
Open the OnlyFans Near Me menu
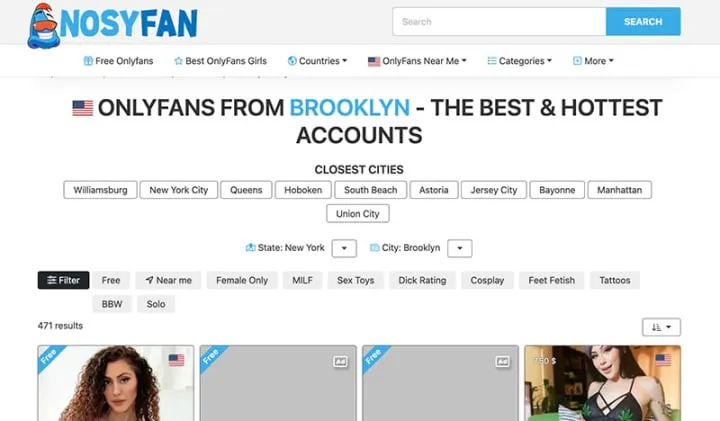(417, 61)
